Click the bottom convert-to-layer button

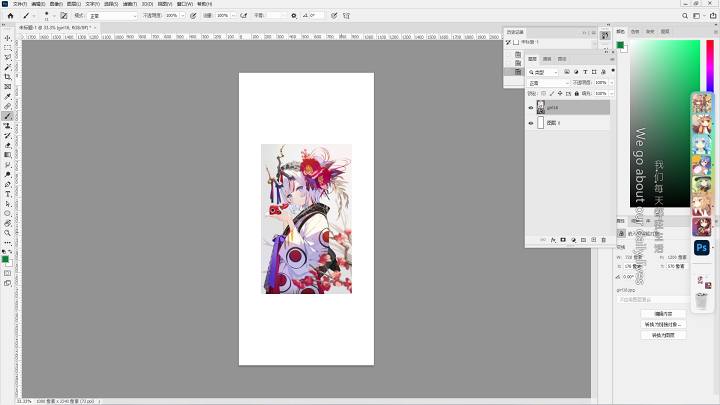coord(663,335)
